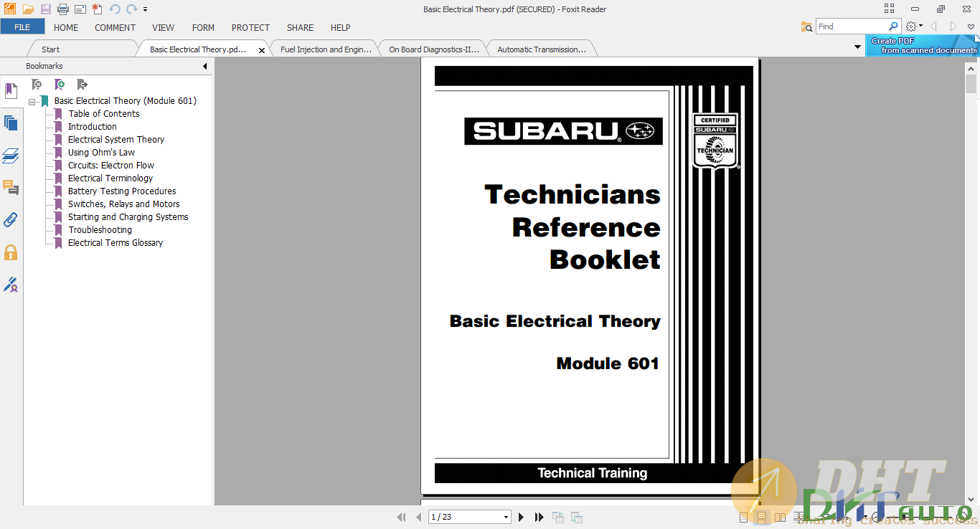Go to Switches, Relays and Motors bookmark
The height and width of the screenshot is (529, 980).
point(124,204)
